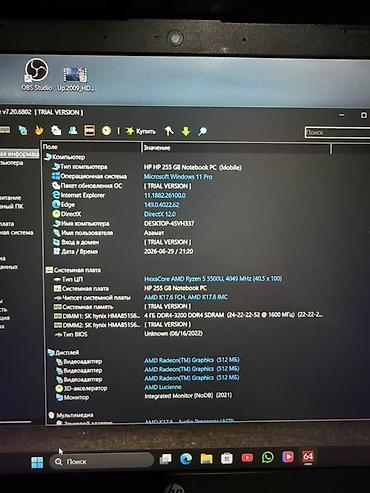The height and width of the screenshot is (493, 370).
Task: Open Task View on the taskbar
Action: [166, 459]
